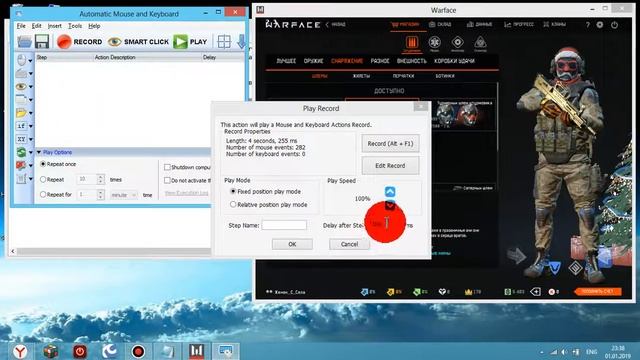Select the medic class icon in Warface
640x360 pixels.
[x=434, y=42]
